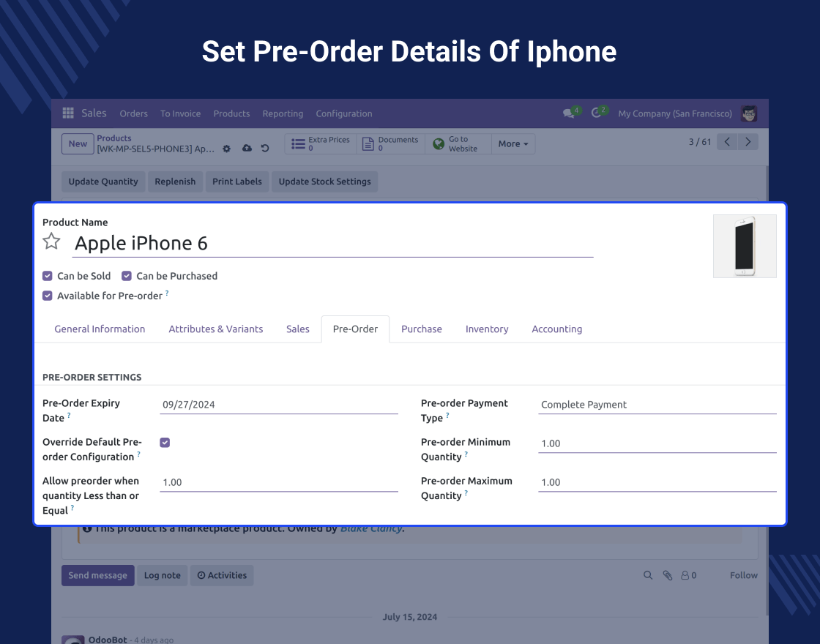Click the Sales app title
The height and width of the screenshot is (644, 820).
(94, 113)
